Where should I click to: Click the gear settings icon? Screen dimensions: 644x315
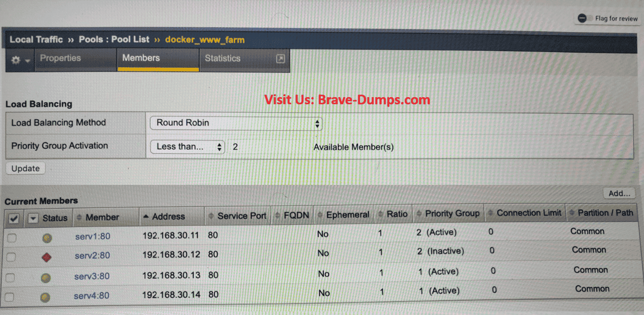16,60
